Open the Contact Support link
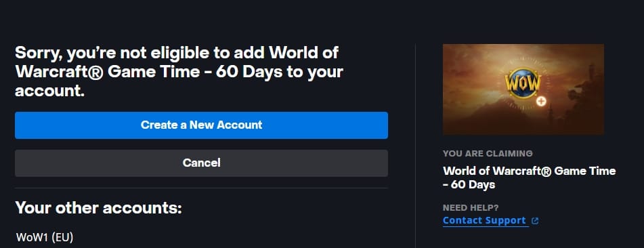This screenshot has width=644, height=248. (484, 220)
